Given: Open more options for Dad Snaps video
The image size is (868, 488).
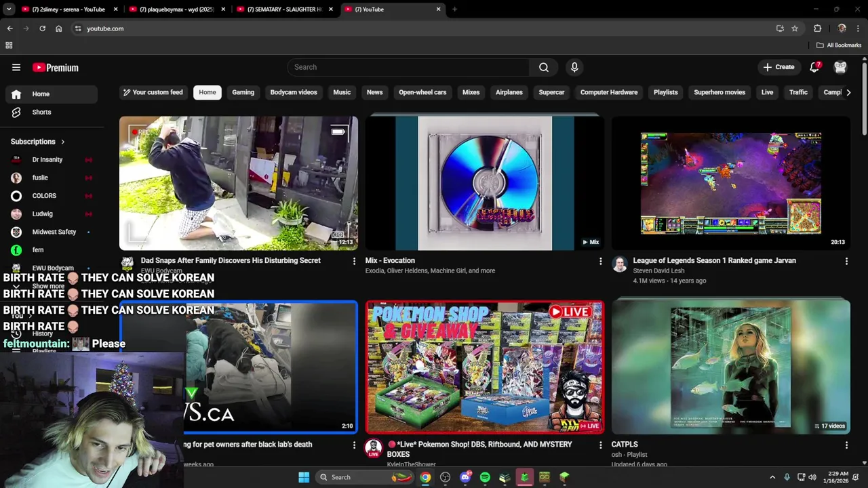Looking at the screenshot, I should [353, 261].
